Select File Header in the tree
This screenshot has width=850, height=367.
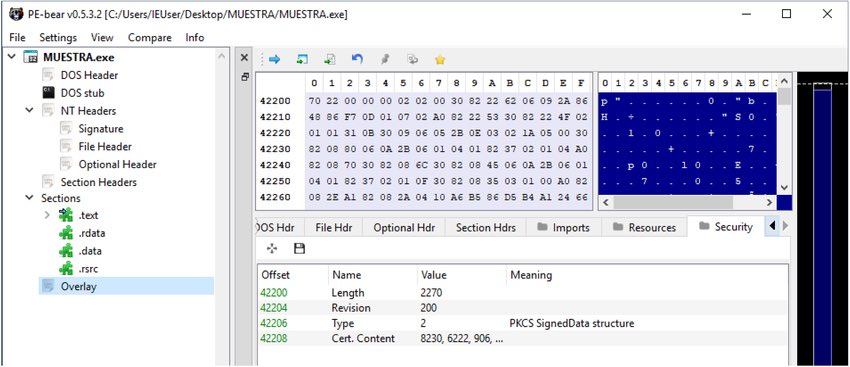click(x=105, y=146)
